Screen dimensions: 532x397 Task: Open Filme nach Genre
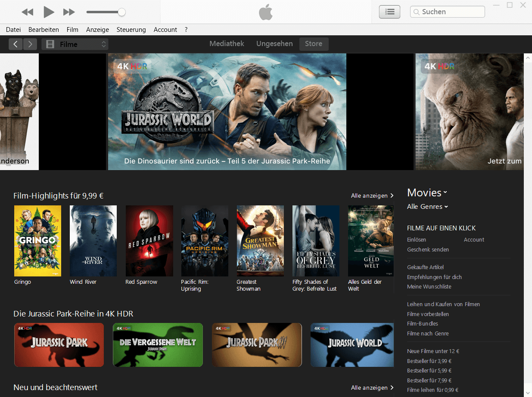pyautogui.click(x=428, y=334)
